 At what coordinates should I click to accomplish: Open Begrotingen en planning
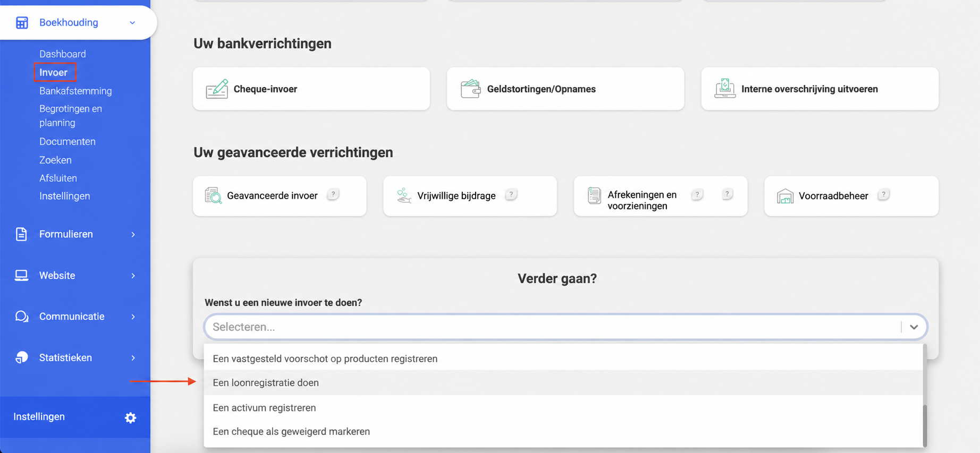coord(71,115)
